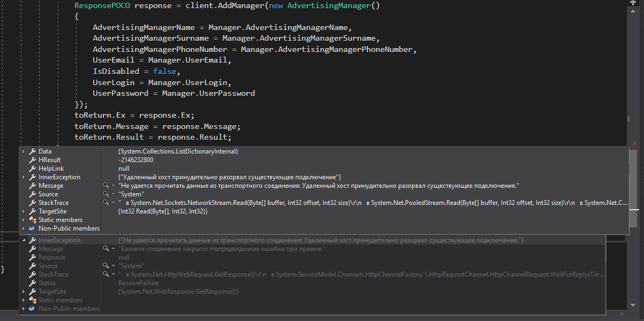644x321 pixels.
Task: Click wrench icon of Source in active datatip
Action: coord(32,194)
